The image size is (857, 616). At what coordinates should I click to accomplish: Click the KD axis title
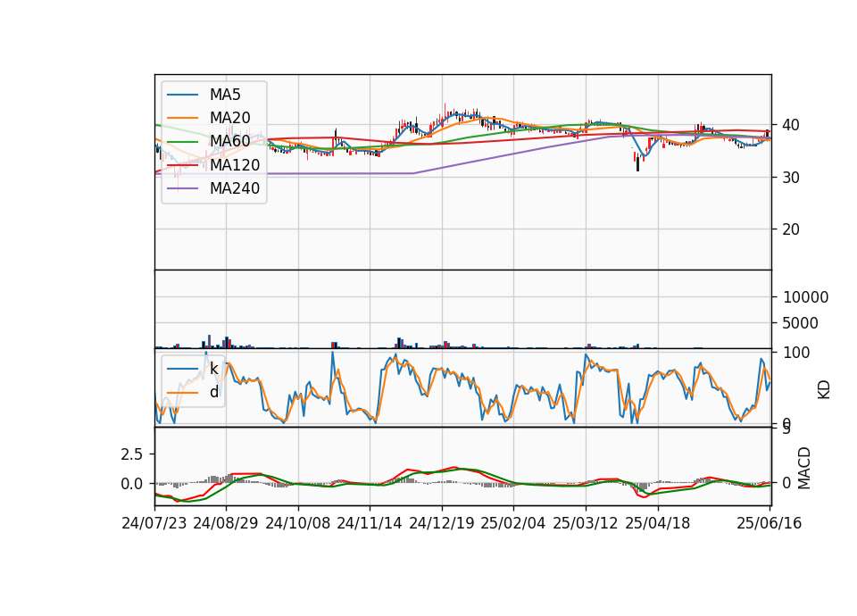pos(824,390)
